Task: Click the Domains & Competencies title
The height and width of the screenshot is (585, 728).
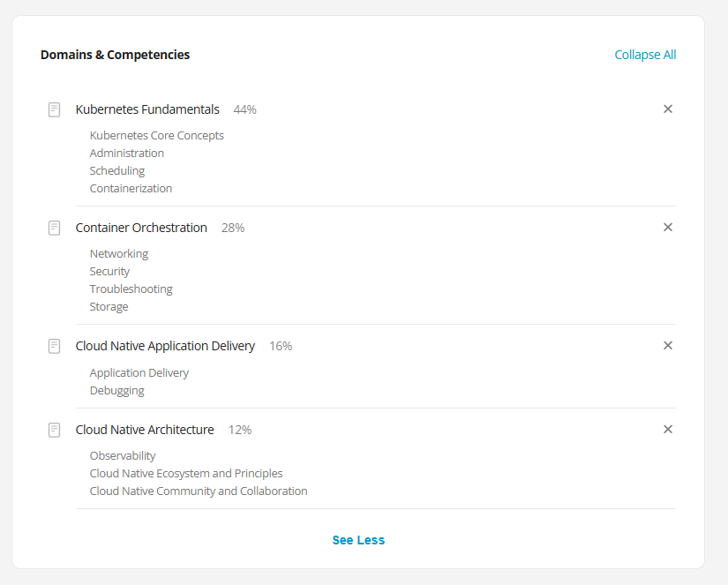Action: click(x=115, y=55)
